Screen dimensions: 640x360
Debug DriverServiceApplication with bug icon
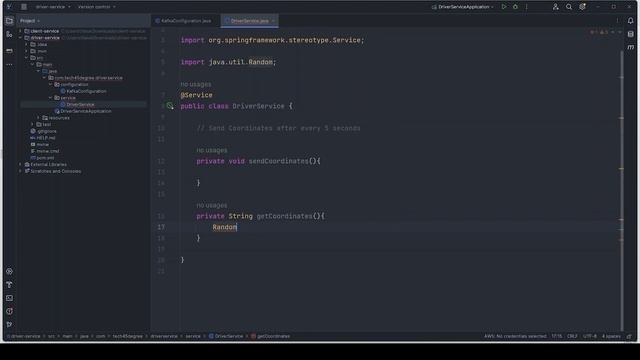(515, 7)
